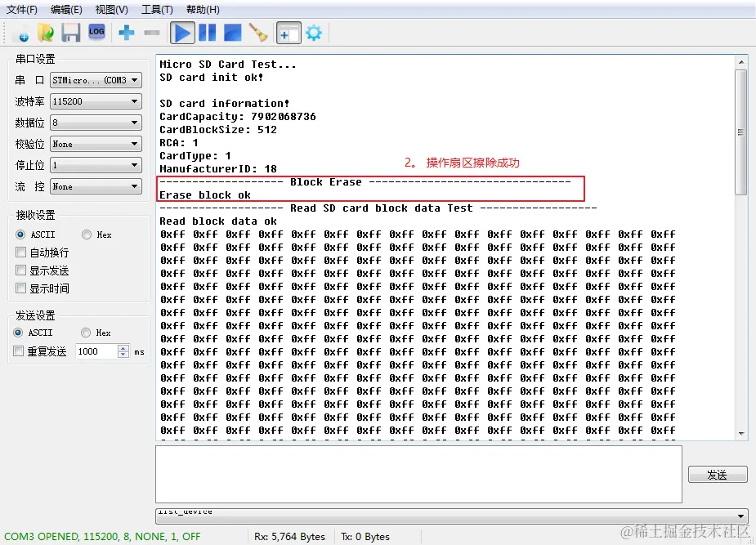Viewport: 756px width, 545px height.
Task: Start the serial port with play icon
Action: [183, 33]
